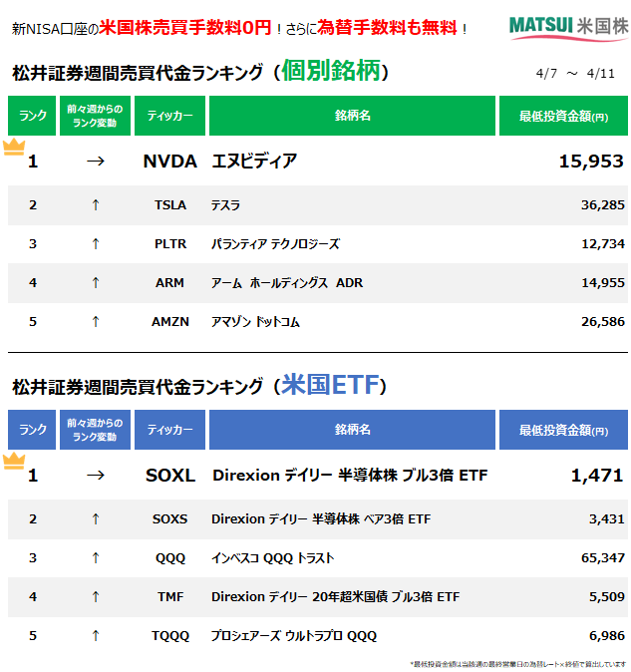Click the green 個別銘柄 heading text
631x672 pixels.
pyautogui.click(x=331, y=70)
